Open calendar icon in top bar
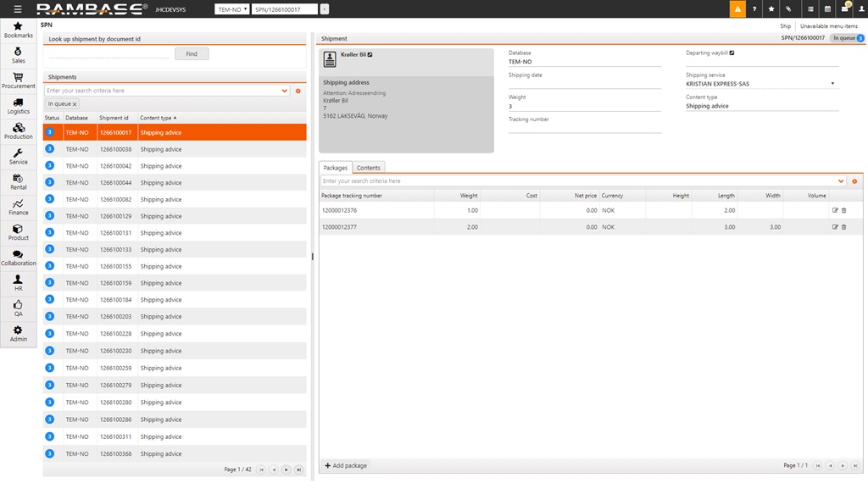The width and height of the screenshot is (868, 483). click(827, 8)
